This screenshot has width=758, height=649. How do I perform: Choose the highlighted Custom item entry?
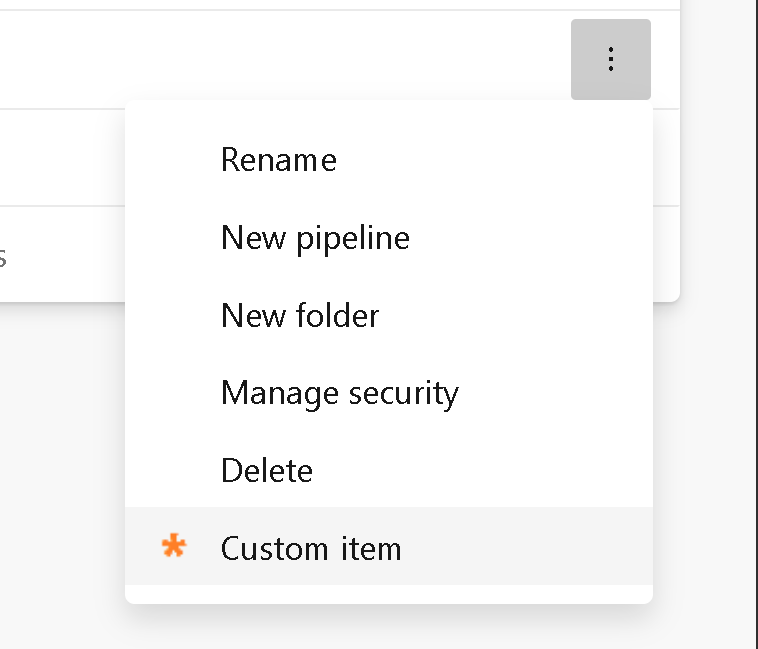coord(311,548)
